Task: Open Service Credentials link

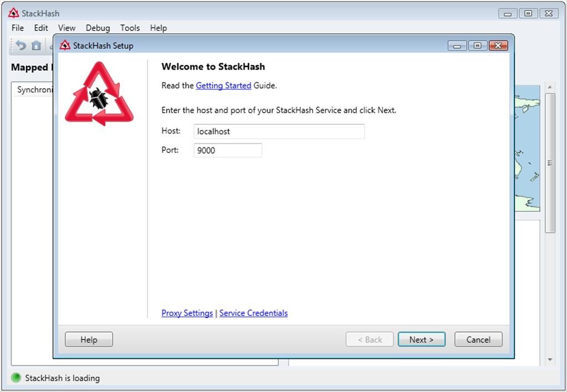Action: pyautogui.click(x=253, y=313)
